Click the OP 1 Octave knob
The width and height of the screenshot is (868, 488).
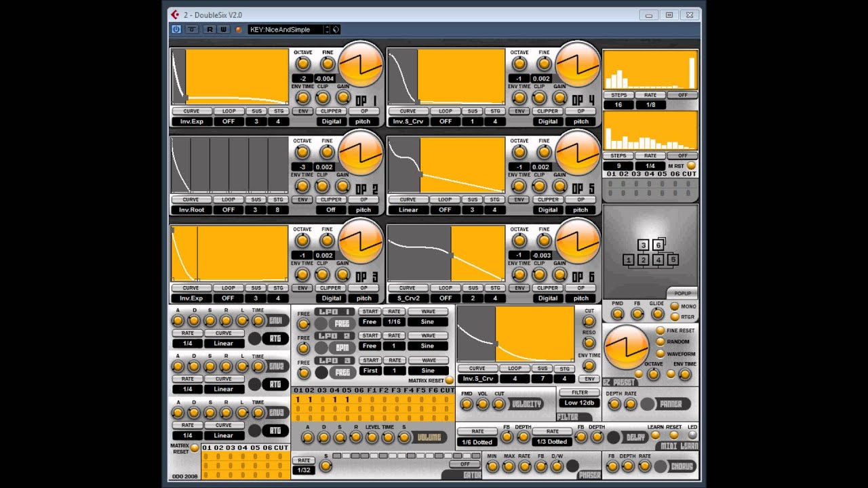click(303, 64)
